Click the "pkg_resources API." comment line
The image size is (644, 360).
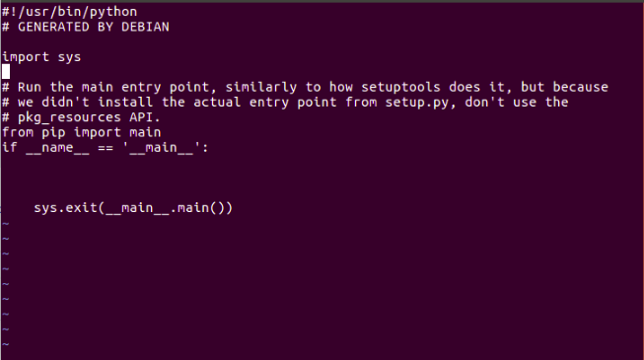click(x=81, y=117)
